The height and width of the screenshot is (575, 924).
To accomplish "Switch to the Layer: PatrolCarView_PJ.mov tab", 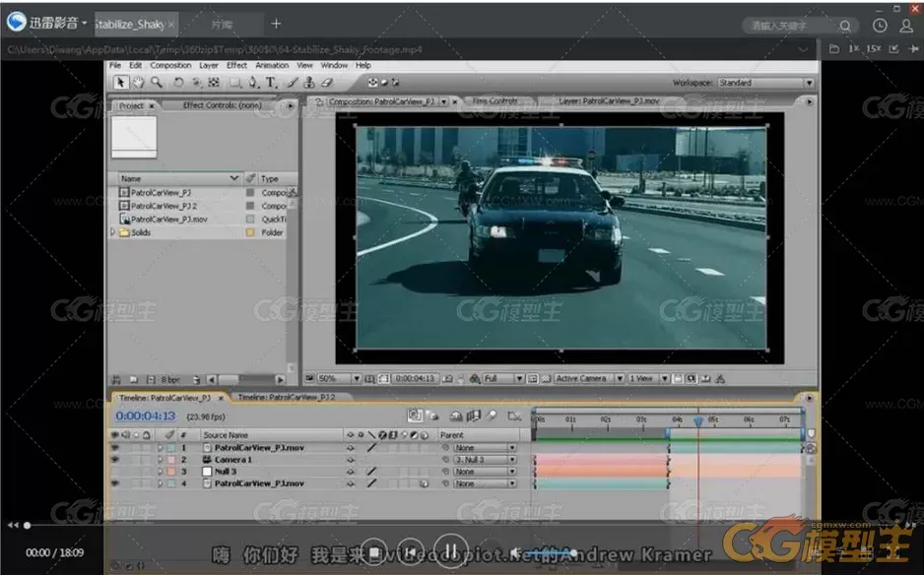I will point(609,101).
